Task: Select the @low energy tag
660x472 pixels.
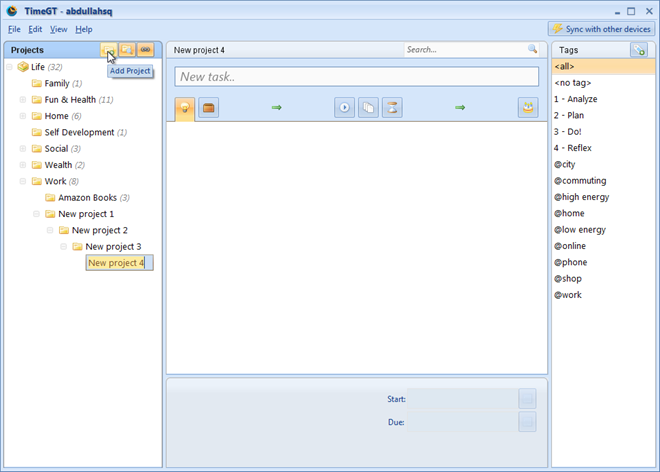Action: click(603, 230)
